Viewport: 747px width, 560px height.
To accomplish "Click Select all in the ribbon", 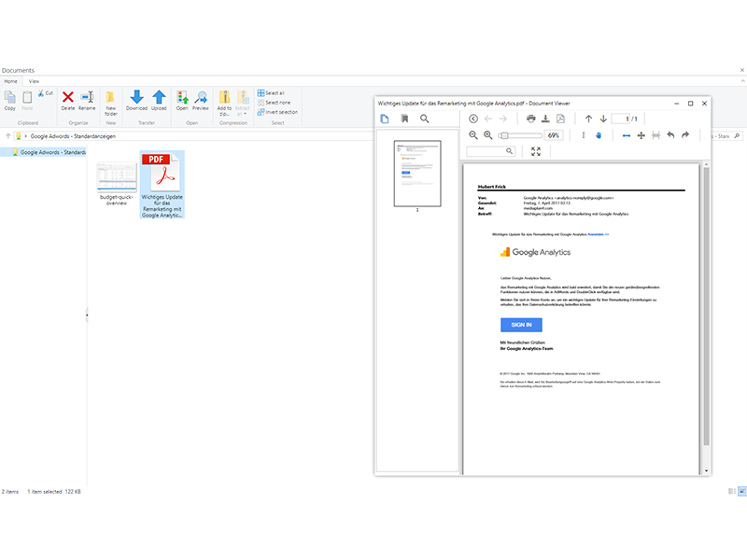I will click(x=271, y=92).
